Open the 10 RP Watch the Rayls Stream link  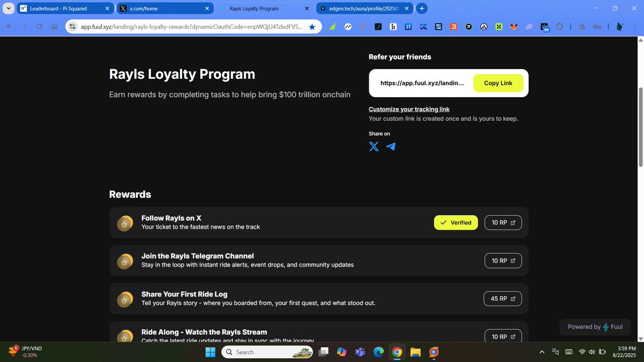pyautogui.click(x=503, y=336)
